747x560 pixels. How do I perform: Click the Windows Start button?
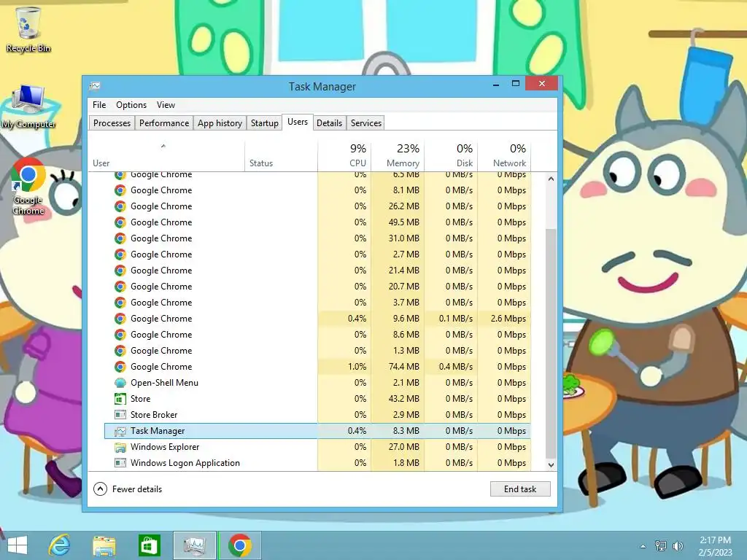click(x=18, y=545)
